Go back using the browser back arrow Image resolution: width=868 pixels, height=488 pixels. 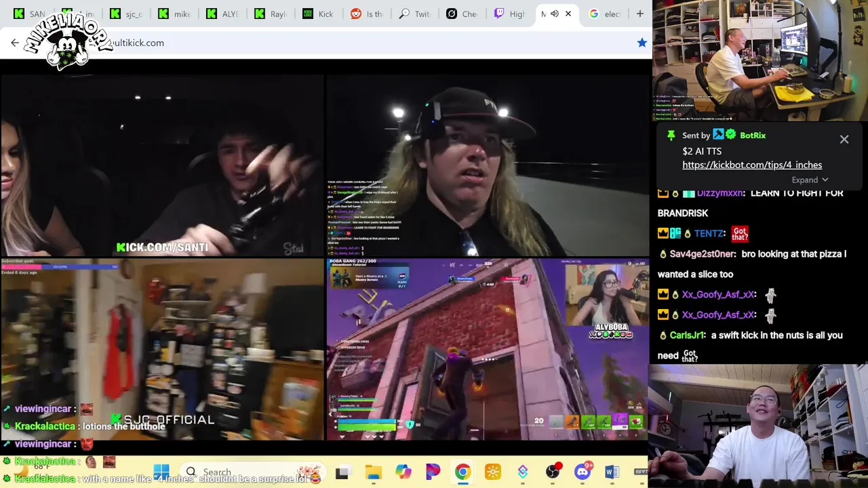coord(15,43)
